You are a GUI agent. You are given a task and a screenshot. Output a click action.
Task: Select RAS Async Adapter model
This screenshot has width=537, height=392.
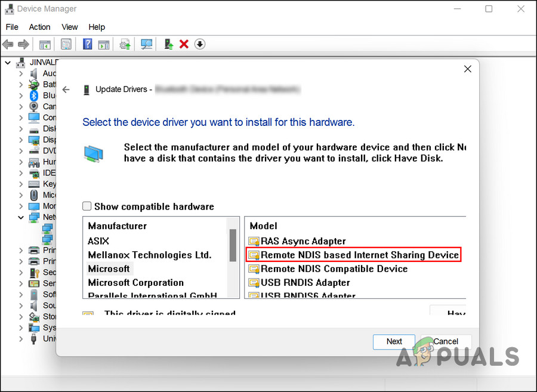(303, 242)
